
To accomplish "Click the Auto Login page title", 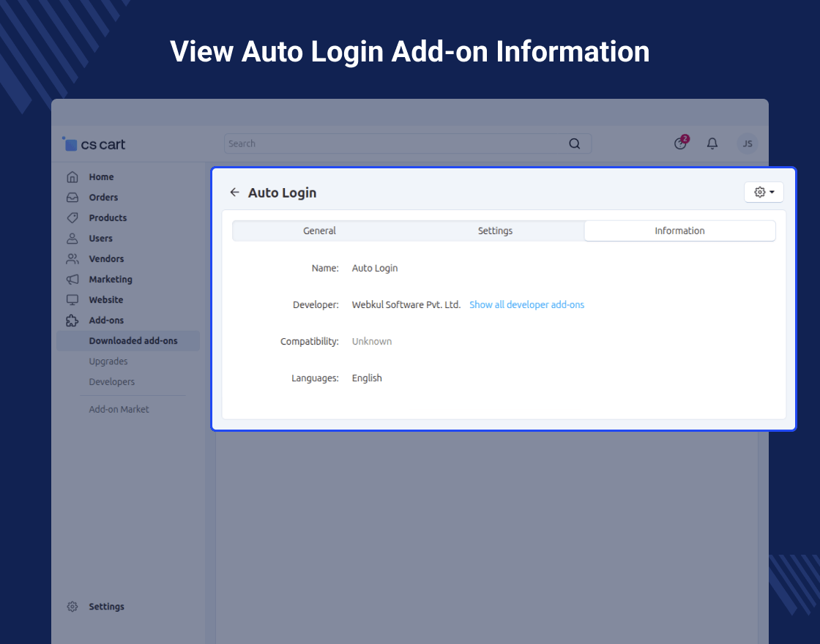I will pyautogui.click(x=282, y=193).
